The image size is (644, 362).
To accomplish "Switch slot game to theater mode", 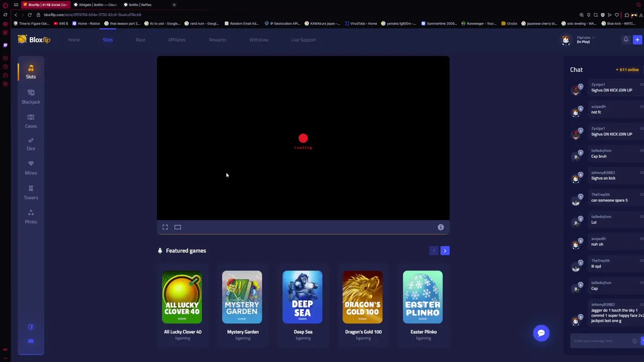I will [x=178, y=227].
